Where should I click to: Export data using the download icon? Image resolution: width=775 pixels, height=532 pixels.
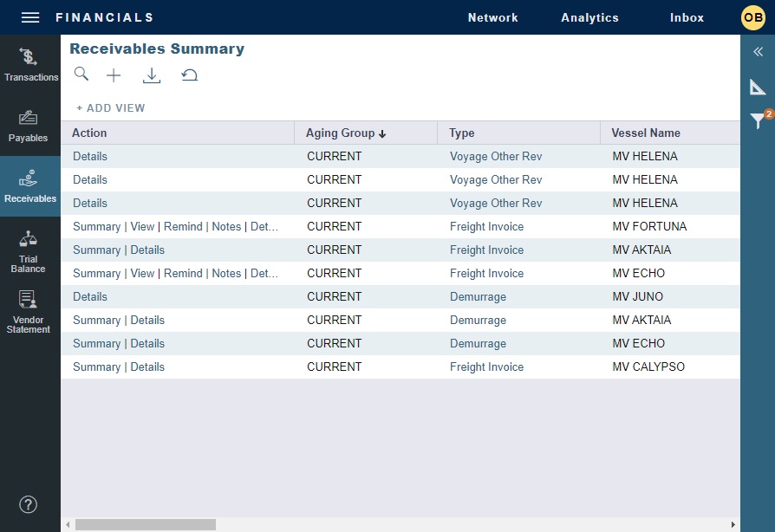tap(152, 75)
